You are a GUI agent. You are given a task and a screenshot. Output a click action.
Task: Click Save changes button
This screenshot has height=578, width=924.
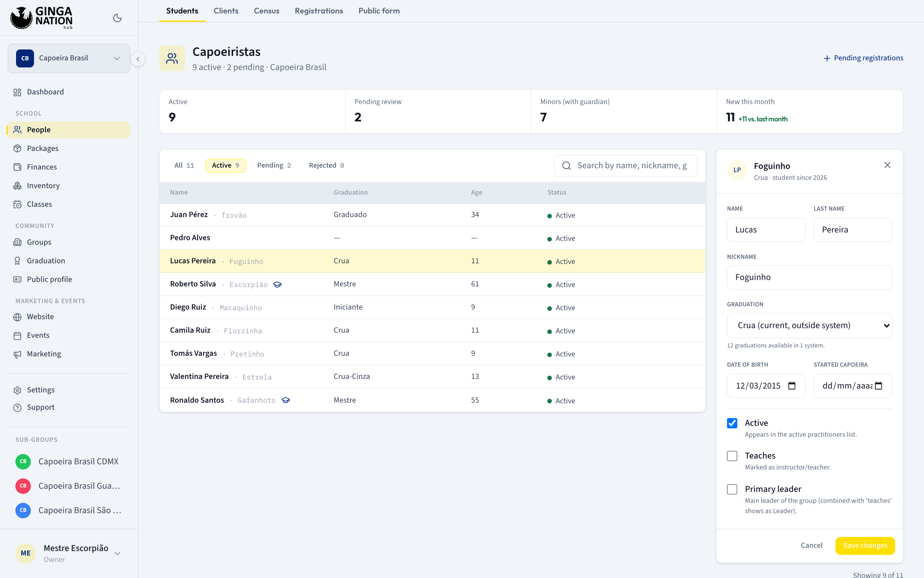pos(865,546)
